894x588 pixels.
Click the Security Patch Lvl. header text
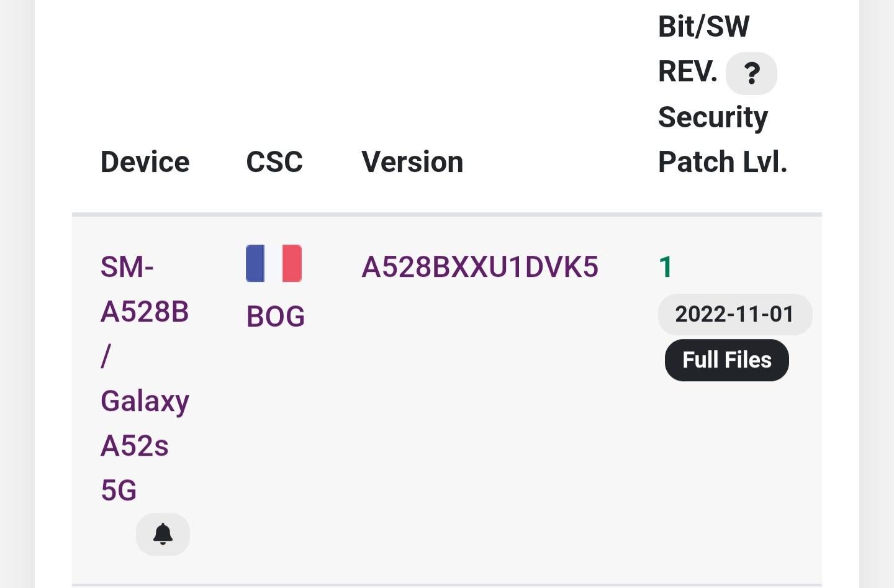click(723, 140)
